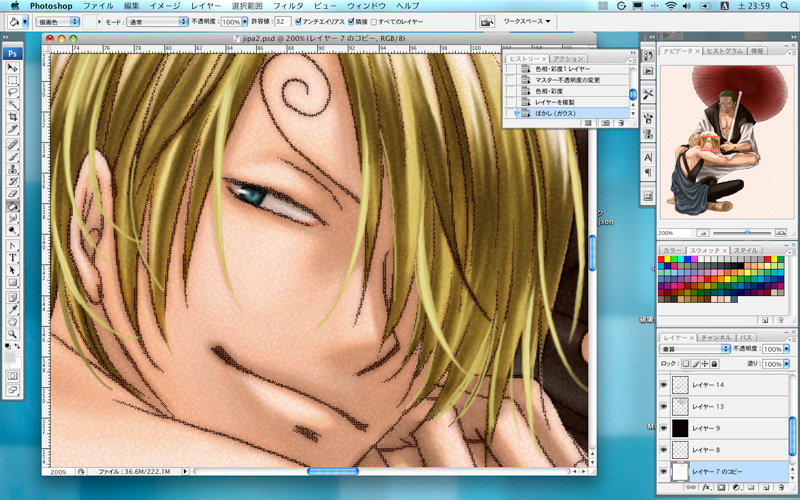Create a new layer
This screenshot has width=800, height=500.
(x=766, y=488)
